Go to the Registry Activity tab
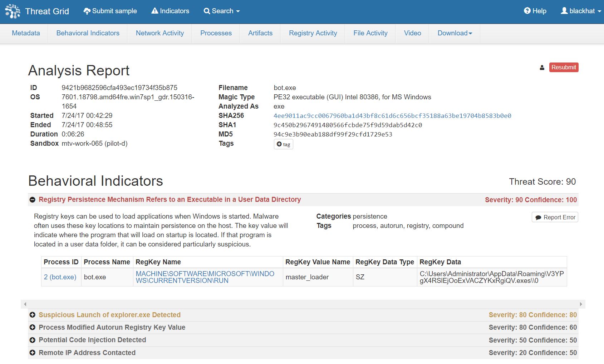Screen dimensions: 604x364 (313, 33)
